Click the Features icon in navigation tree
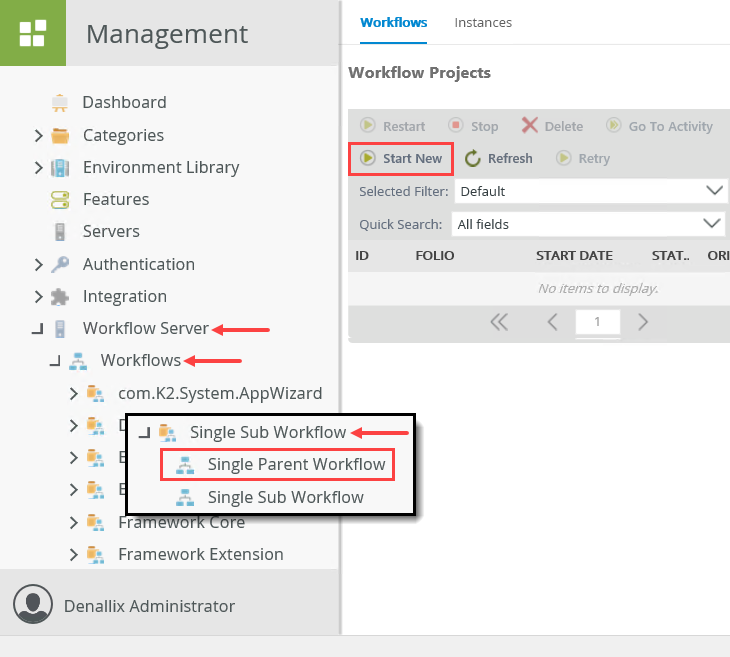Image resolution: width=730 pixels, height=657 pixels. [x=60, y=199]
